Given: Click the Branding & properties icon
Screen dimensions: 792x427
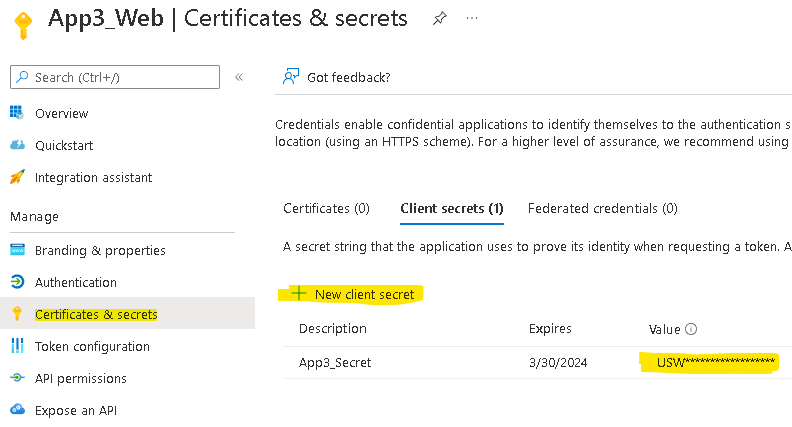Looking at the screenshot, I should (17, 250).
